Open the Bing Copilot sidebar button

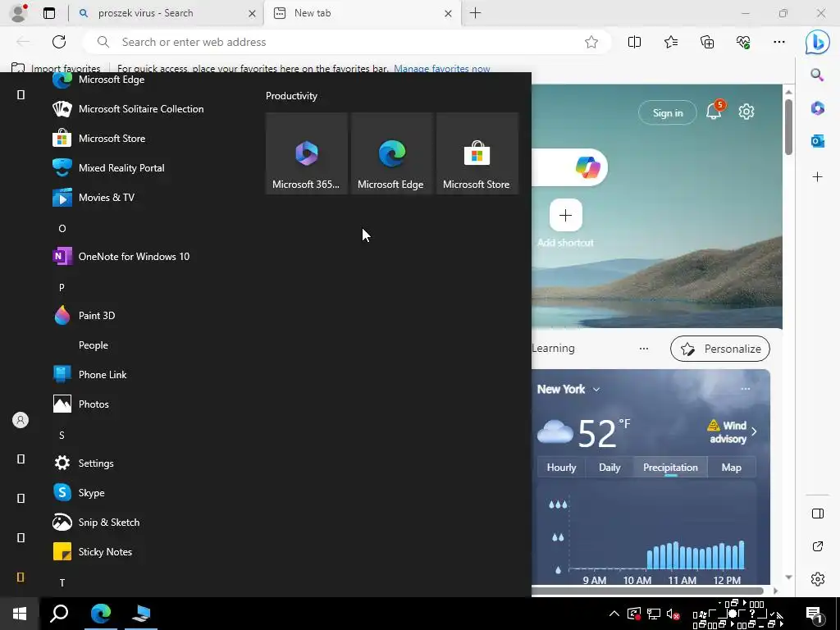click(x=818, y=42)
